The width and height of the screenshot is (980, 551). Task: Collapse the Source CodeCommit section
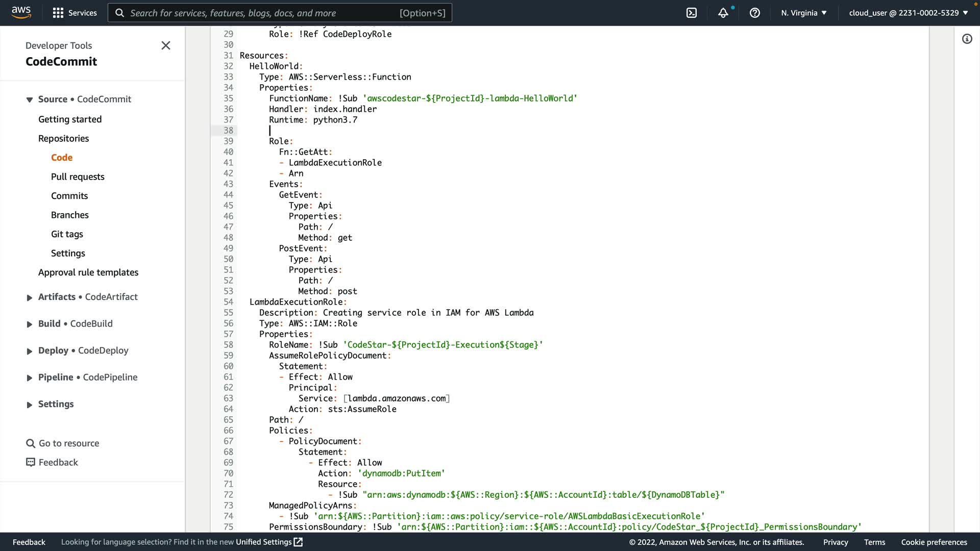coord(30,99)
